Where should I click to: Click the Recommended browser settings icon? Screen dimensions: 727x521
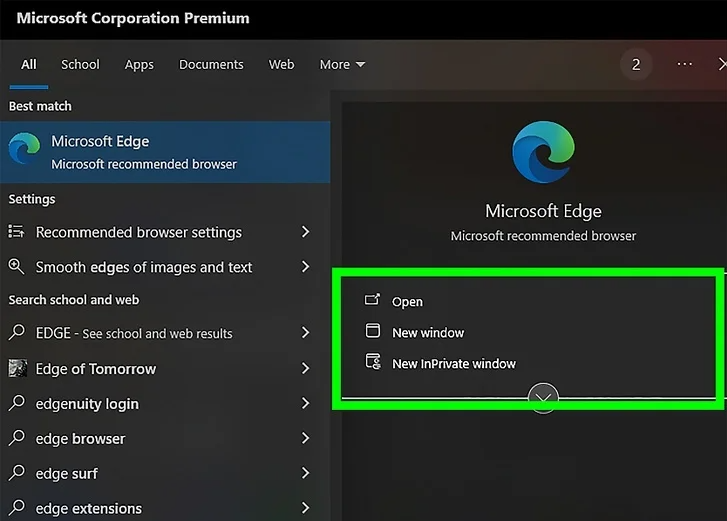(x=16, y=232)
